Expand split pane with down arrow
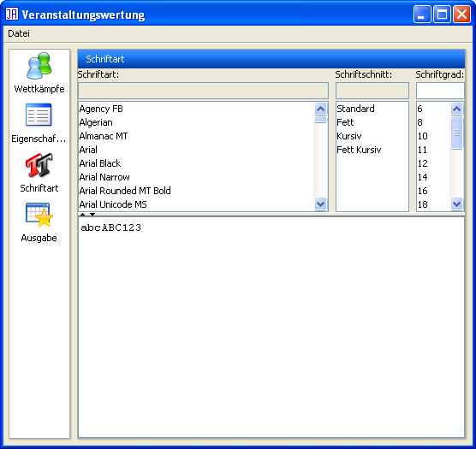The height and width of the screenshot is (449, 476). pyautogui.click(x=92, y=215)
